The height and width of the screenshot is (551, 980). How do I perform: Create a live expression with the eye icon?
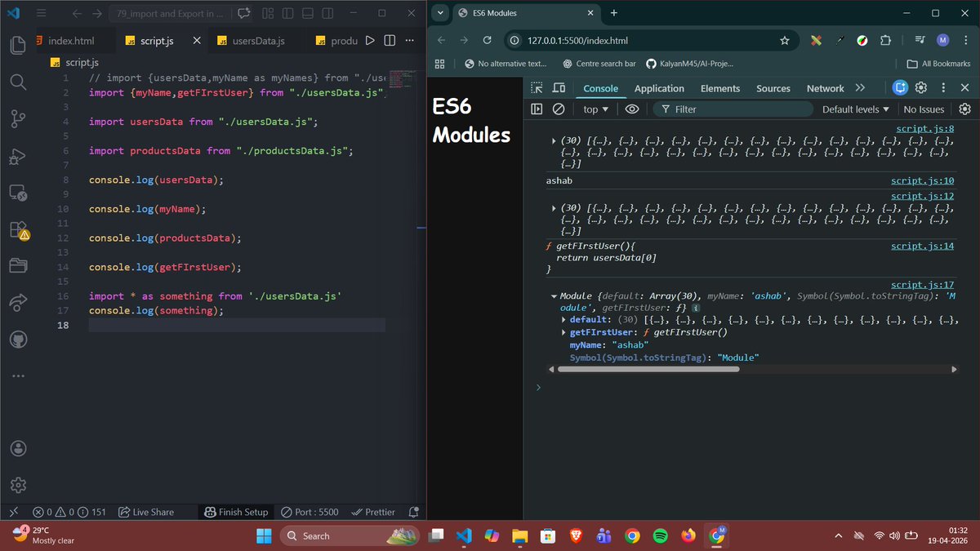click(x=631, y=109)
